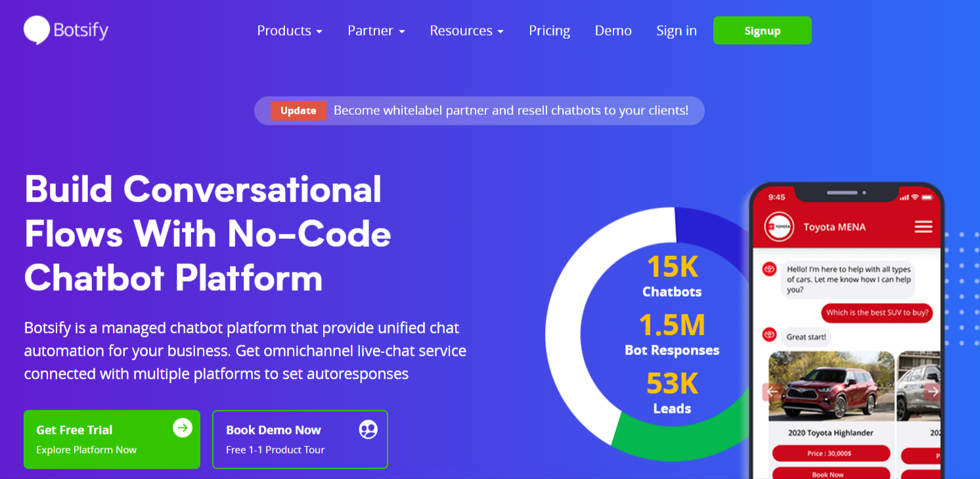
Task: Go to the Demo page
Action: point(613,31)
